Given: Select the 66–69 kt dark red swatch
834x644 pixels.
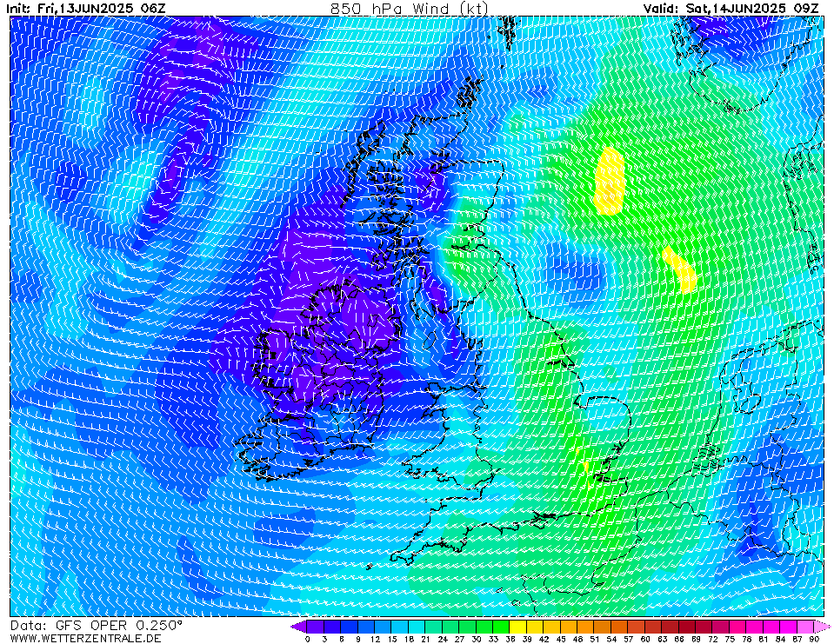Looking at the screenshot, I should (688, 627).
